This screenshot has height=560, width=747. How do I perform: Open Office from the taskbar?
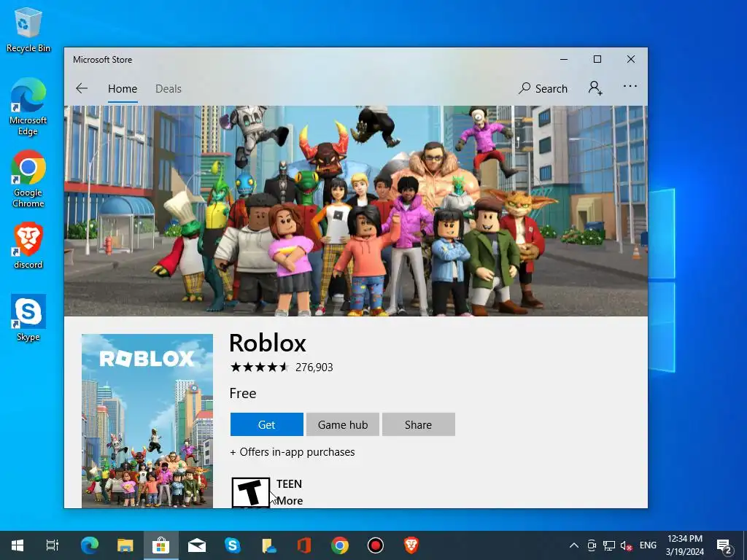(x=304, y=545)
